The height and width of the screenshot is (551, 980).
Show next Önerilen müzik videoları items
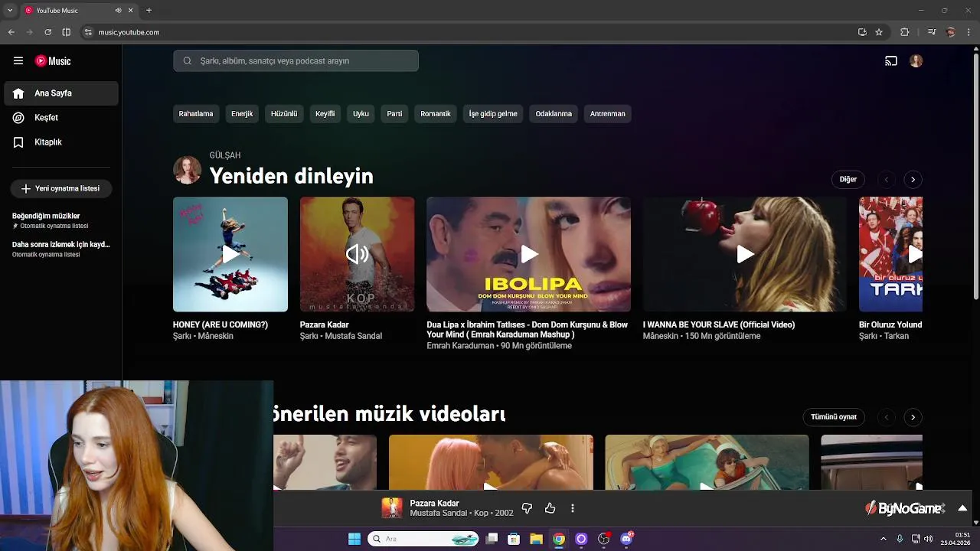[x=913, y=417]
